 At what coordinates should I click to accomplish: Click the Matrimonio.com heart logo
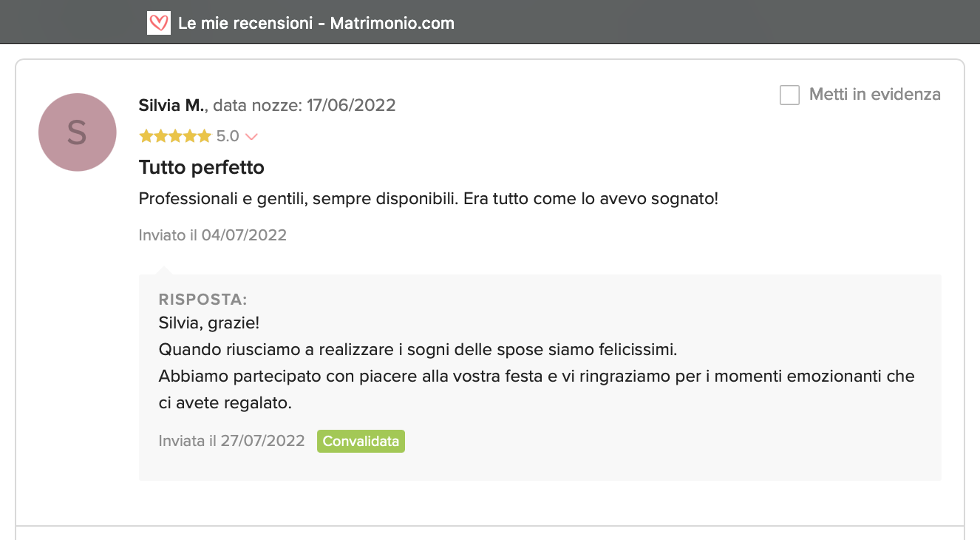point(159,23)
